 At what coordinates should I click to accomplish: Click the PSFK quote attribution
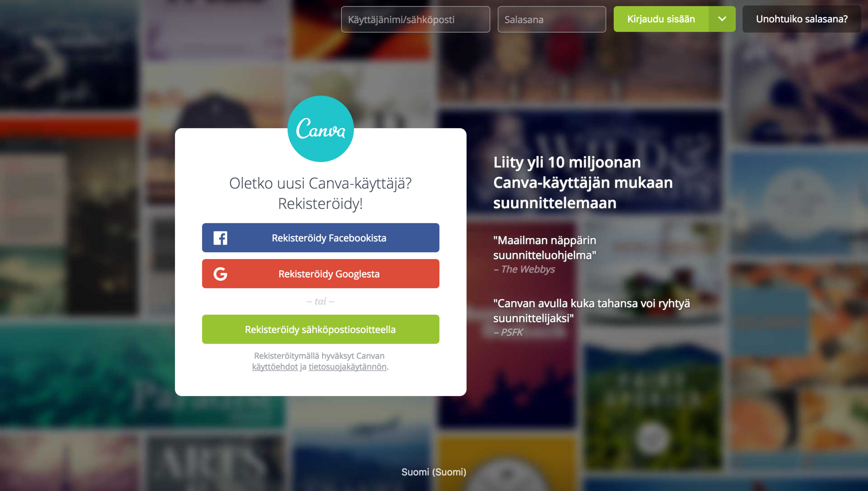pyautogui.click(x=508, y=332)
